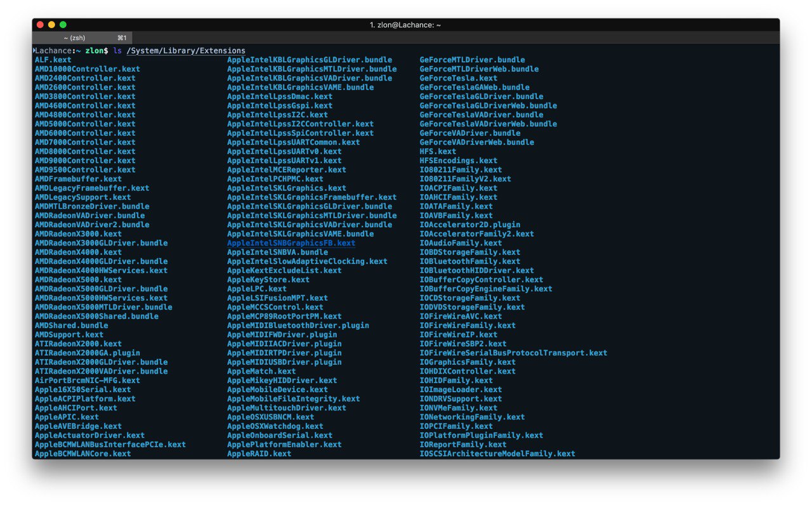Click AMDSupport.kext entry
This screenshot has width=812, height=505.
tap(69, 334)
